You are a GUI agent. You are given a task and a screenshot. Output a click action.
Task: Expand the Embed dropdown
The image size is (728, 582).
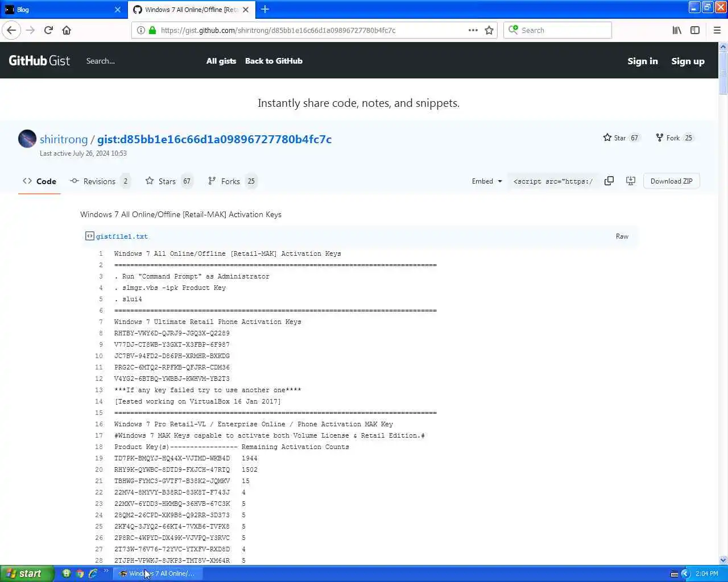487,181
